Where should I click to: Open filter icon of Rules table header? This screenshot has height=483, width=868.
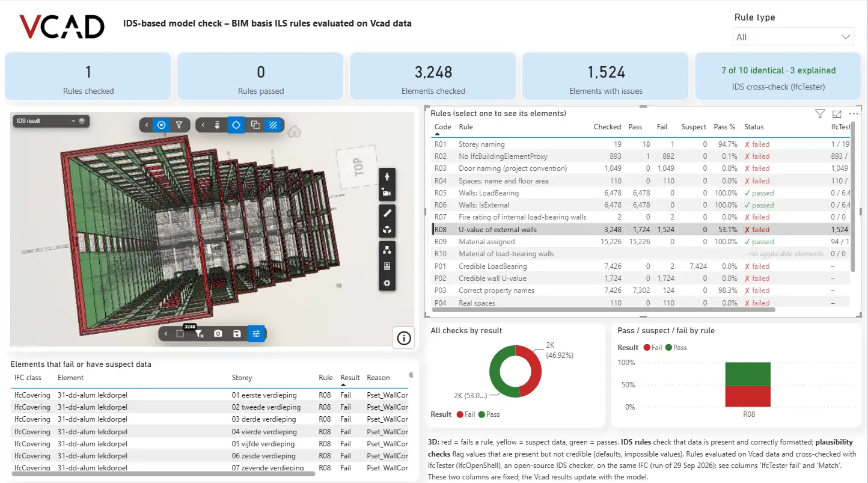tap(820, 114)
